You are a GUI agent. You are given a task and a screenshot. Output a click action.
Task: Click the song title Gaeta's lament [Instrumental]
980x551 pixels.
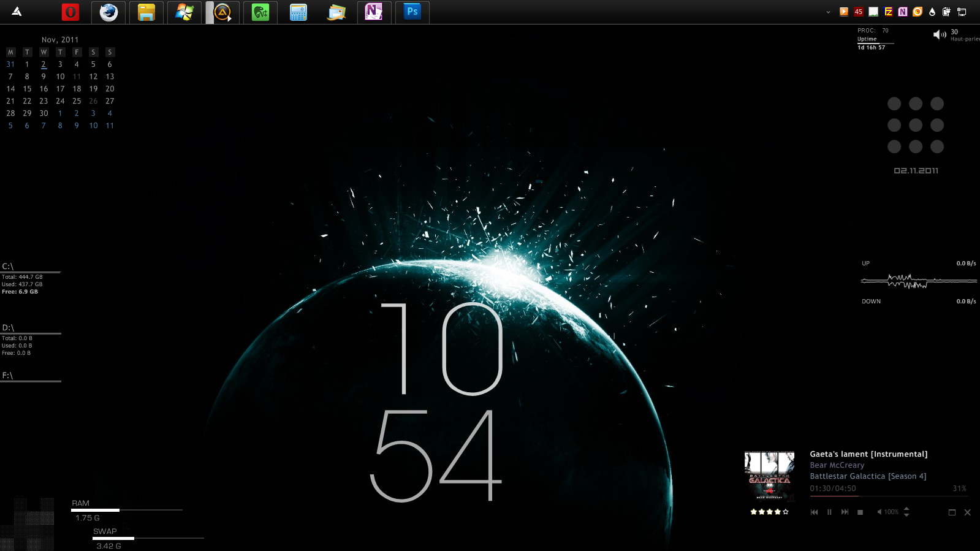[x=868, y=454]
